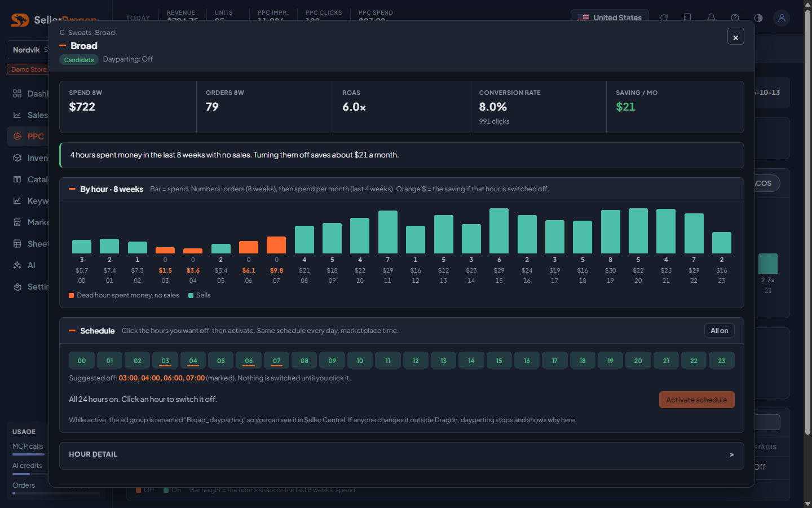The width and height of the screenshot is (812, 508).
Task: Click the All on button
Action: click(719, 331)
